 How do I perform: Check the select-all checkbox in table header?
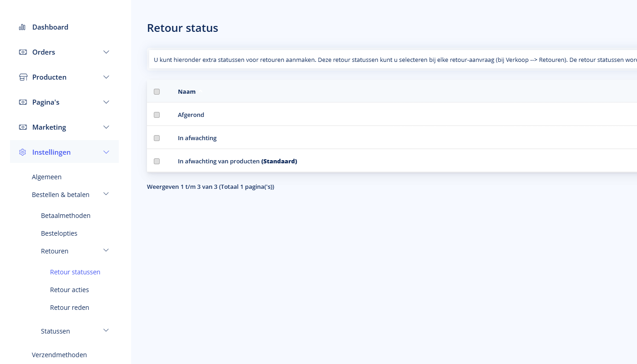pos(157,91)
